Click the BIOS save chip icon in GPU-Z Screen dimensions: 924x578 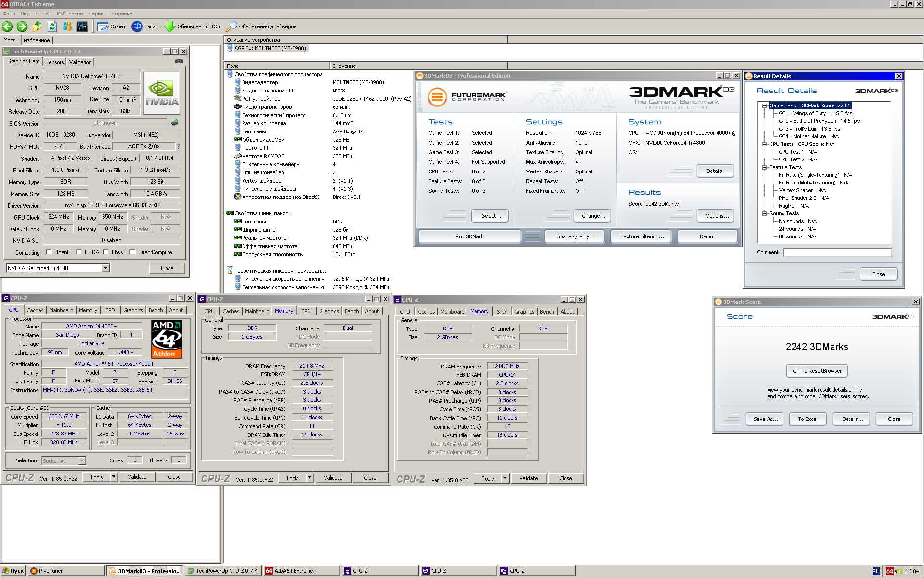(x=175, y=123)
